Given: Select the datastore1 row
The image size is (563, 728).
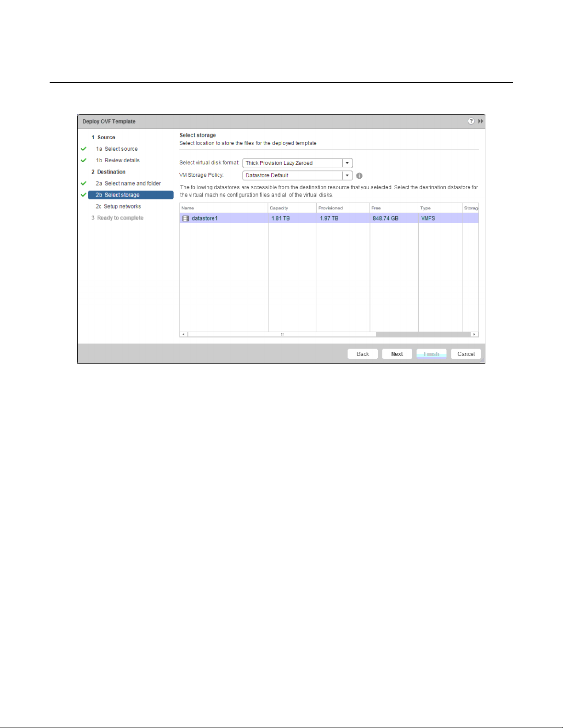Looking at the screenshot, I should (329, 218).
